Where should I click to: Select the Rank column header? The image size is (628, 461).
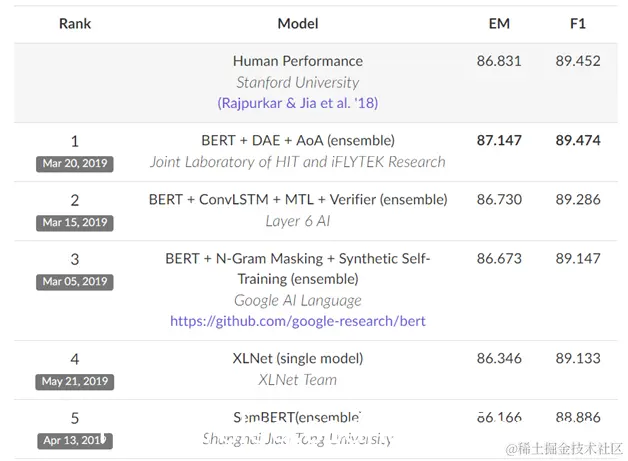[x=75, y=24]
